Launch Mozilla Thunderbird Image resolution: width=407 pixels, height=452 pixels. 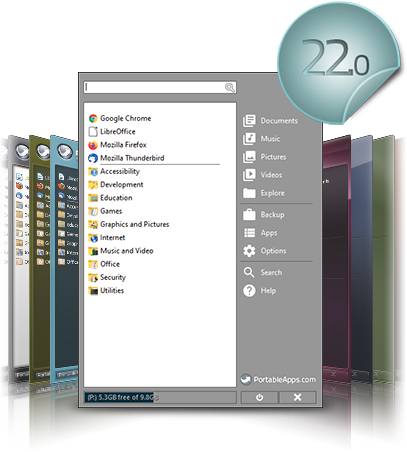pos(127,158)
